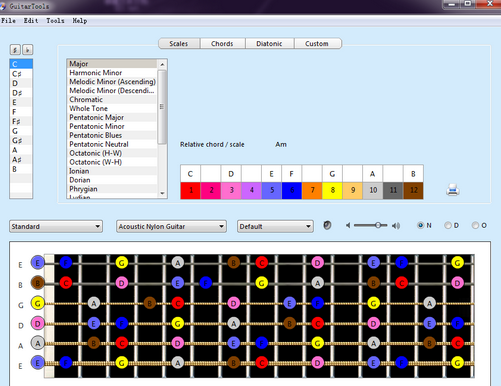This screenshot has width=501, height=386.
Task: Select G♯ in the key list
Action: (x=21, y=140)
